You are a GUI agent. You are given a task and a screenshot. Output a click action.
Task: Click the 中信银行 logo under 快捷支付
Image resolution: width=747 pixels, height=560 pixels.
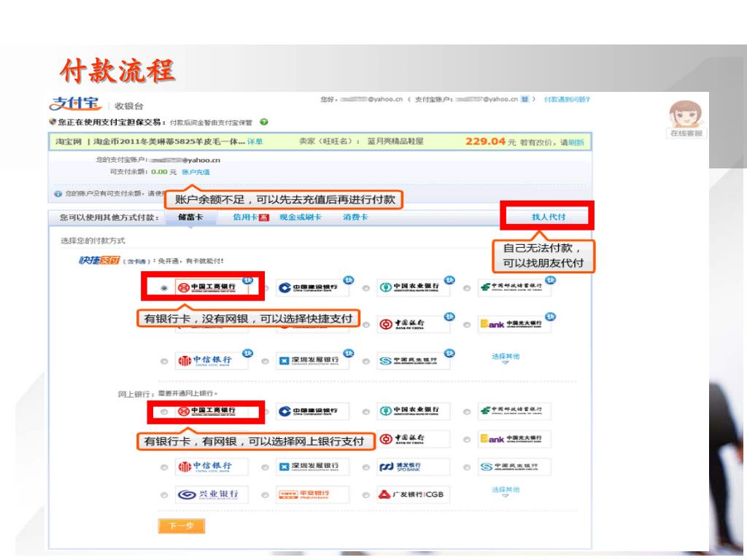pos(212,361)
